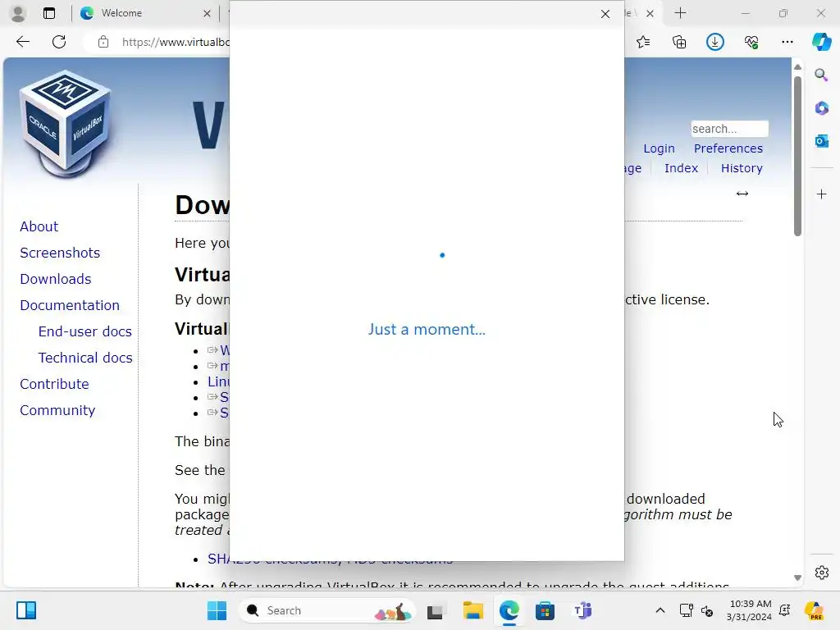
Task: Open the Edge profile avatar icon
Action: (x=18, y=13)
